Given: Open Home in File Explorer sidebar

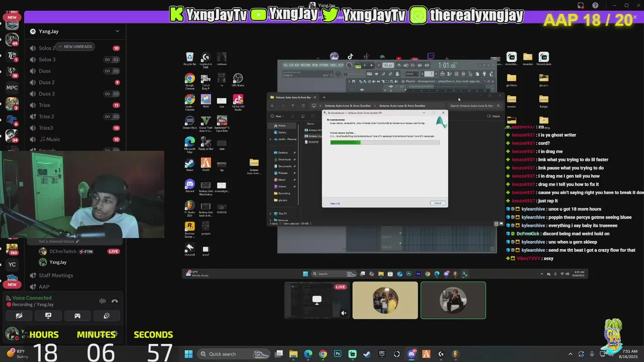Looking at the screenshot, I should click(x=283, y=126).
